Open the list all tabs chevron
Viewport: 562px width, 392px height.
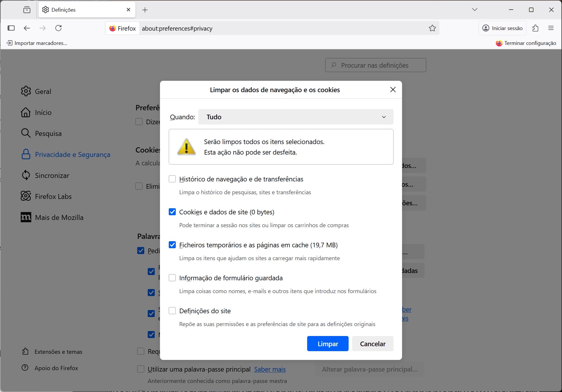pyautogui.click(x=475, y=10)
